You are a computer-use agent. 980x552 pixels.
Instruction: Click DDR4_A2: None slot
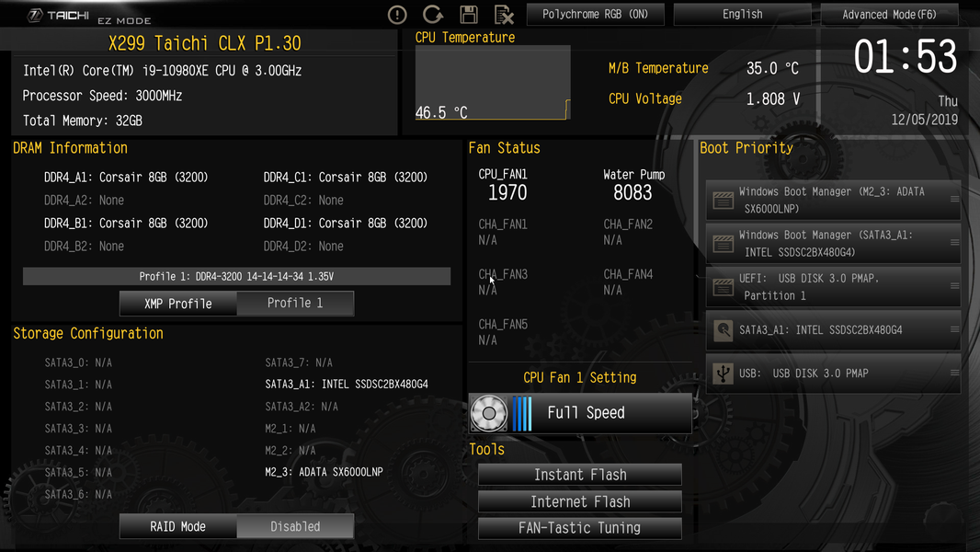coord(84,201)
